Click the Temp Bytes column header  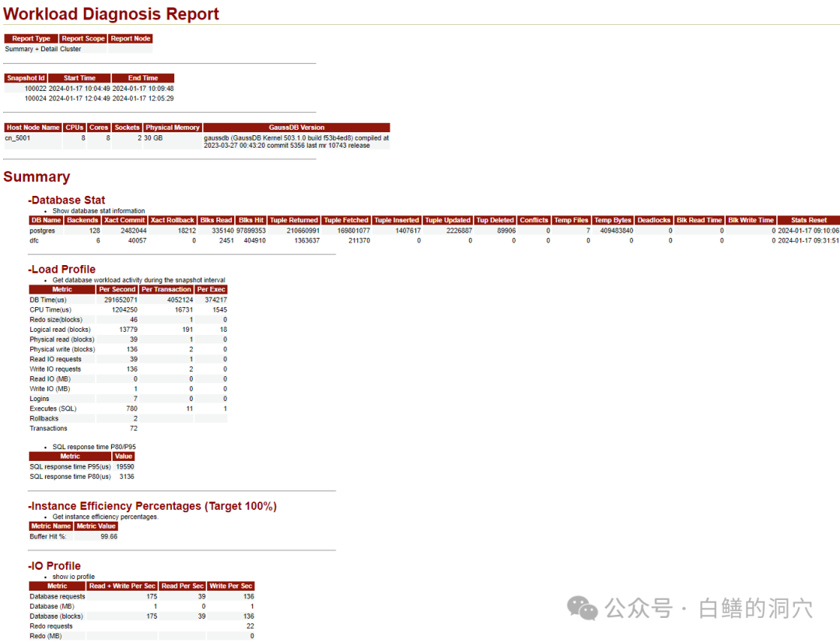click(613, 220)
